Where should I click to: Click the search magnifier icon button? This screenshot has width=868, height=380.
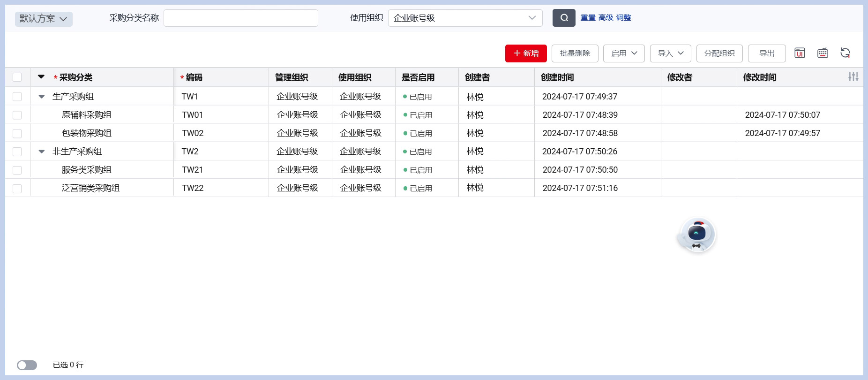pos(564,18)
